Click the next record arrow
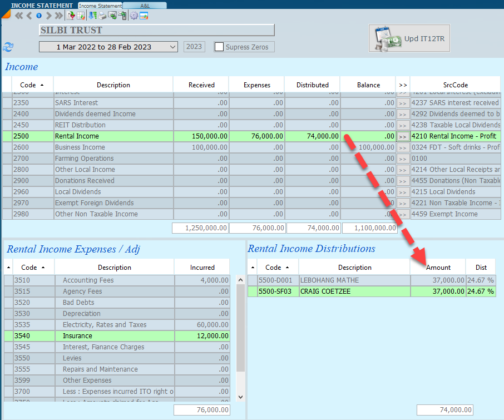This screenshot has height=420, width=504. [48, 16]
